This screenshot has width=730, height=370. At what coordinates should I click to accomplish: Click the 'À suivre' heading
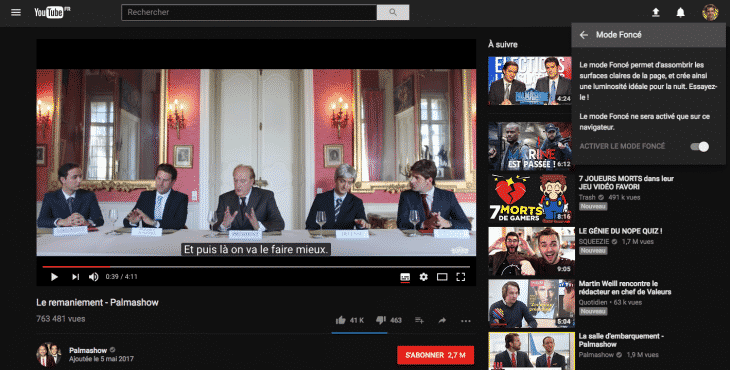[x=502, y=45]
